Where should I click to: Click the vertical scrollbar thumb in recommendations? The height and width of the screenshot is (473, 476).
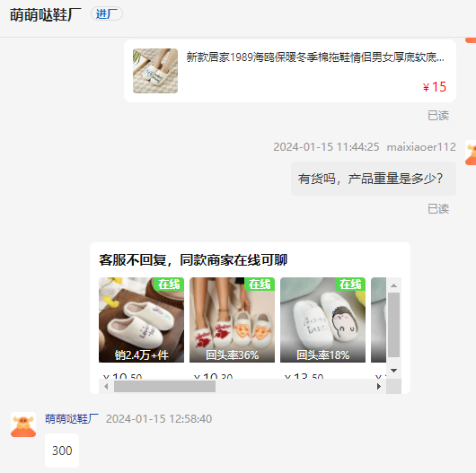pos(393,325)
